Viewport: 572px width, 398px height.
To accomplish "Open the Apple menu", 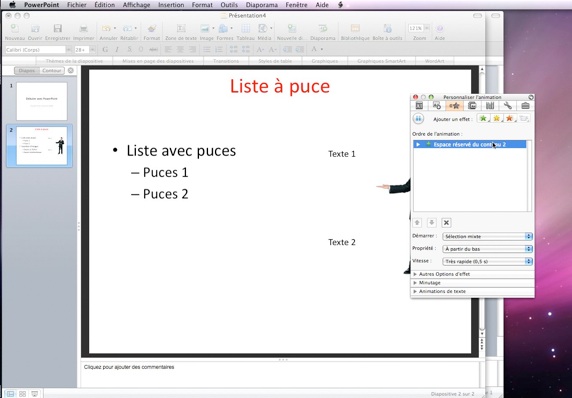I will pos(12,5).
